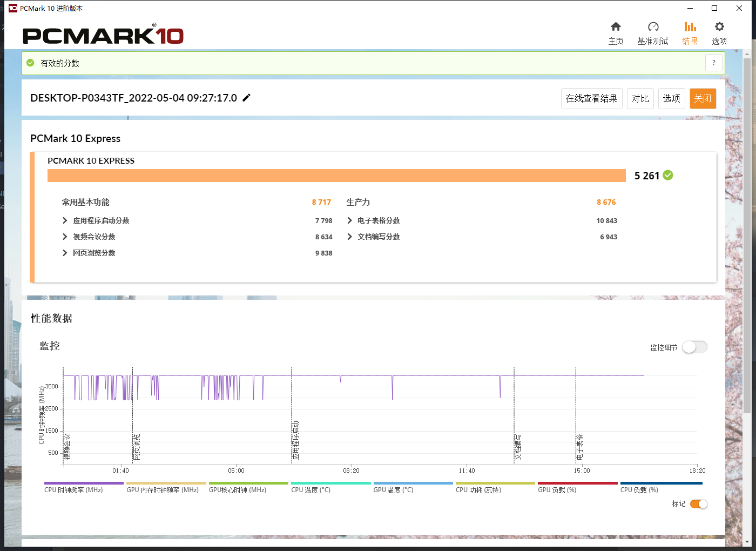Click the 常用基本功能 score 8 717
The height and width of the screenshot is (551, 756).
[x=321, y=202]
